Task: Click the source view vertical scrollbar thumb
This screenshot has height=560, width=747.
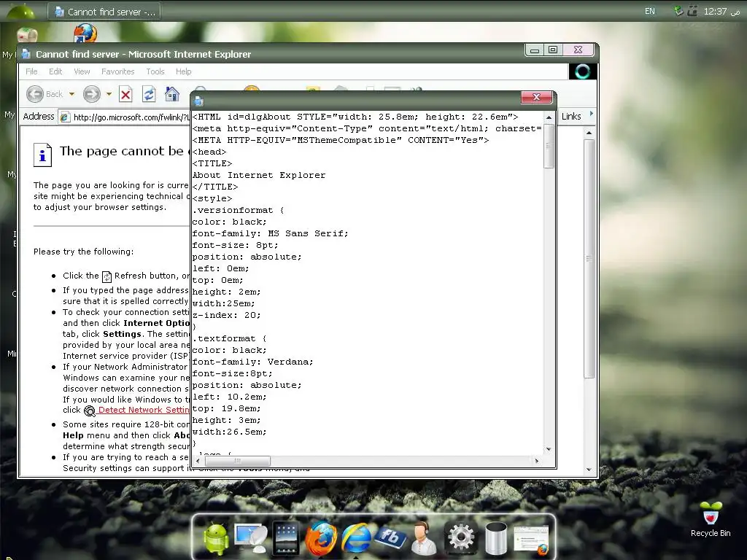Action: pyautogui.click(x=549, y=146)
